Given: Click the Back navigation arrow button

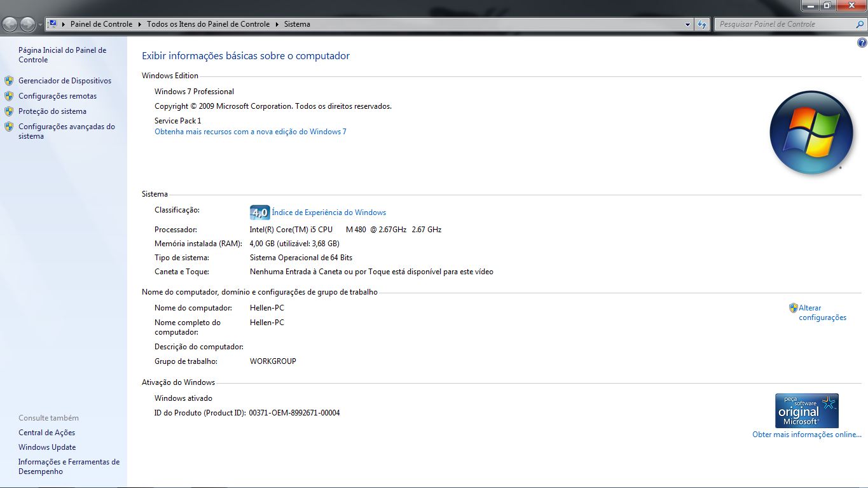Looking at the screenshot, I should coord(10,24).
